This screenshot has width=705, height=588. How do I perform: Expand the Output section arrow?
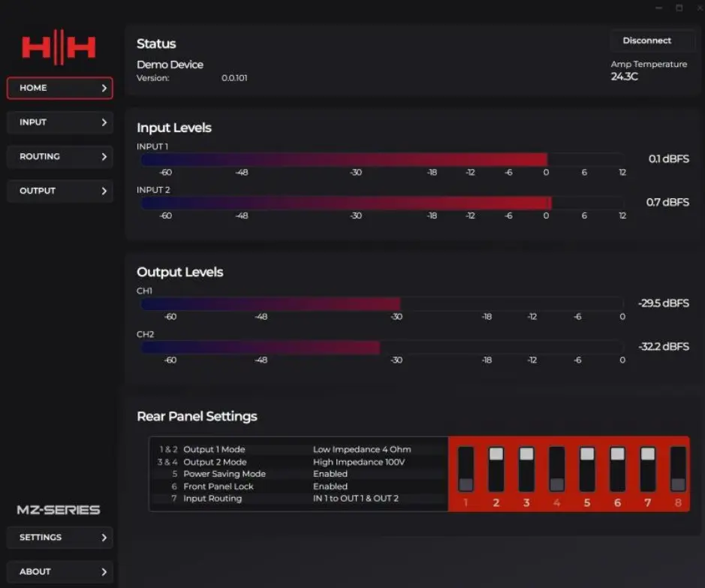coord(104,191)
